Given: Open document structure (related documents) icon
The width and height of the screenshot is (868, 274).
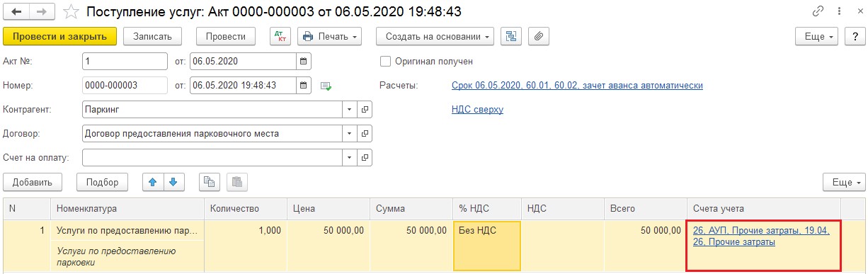Looking at the screenshot, I should pos(510,36).
